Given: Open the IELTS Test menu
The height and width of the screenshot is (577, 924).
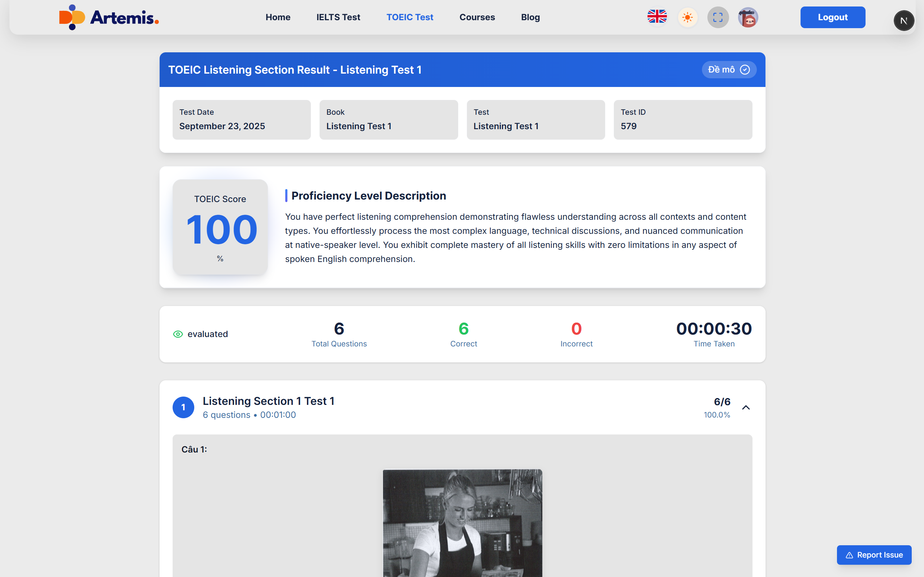Looking at the screenshot, I should pyautogui.click(x=338, y=17).
